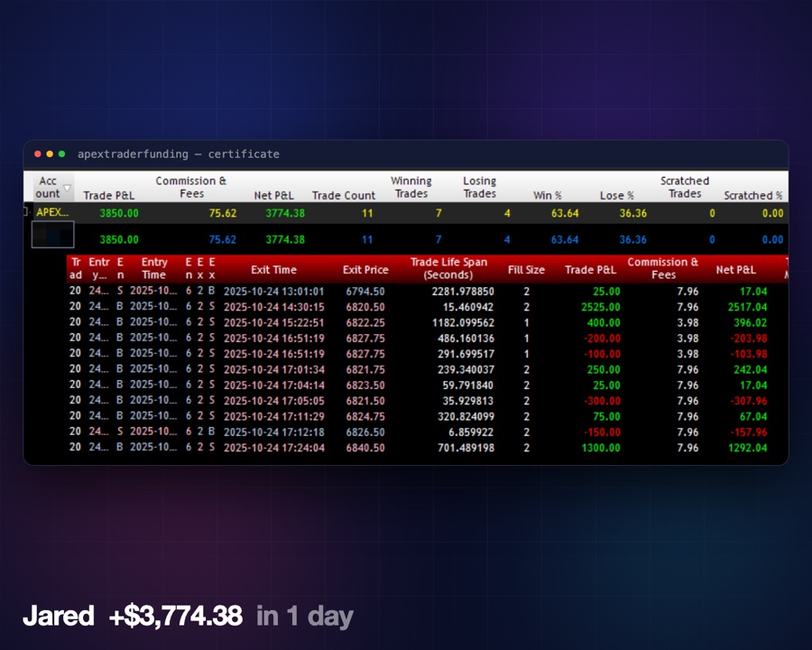
Task: Sort by the Trade Count column header
Action: tap(344, 195)
